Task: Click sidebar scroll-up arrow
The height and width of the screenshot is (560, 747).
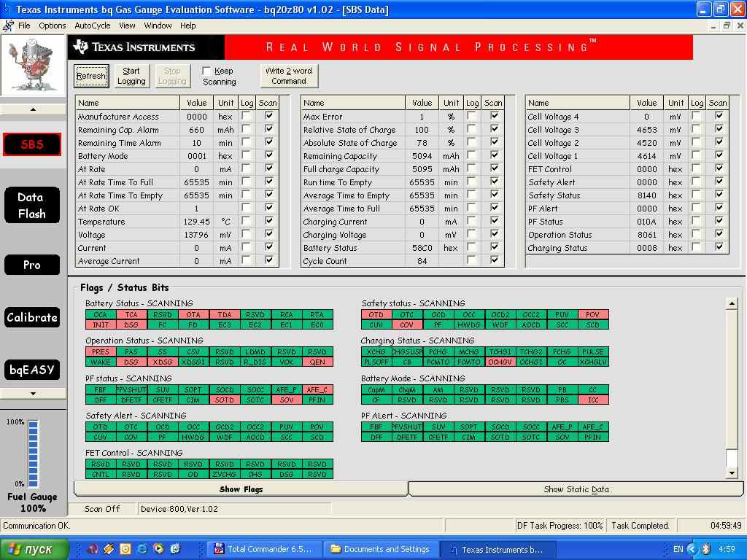Action: pyautogui.click(x=33, y=109)
